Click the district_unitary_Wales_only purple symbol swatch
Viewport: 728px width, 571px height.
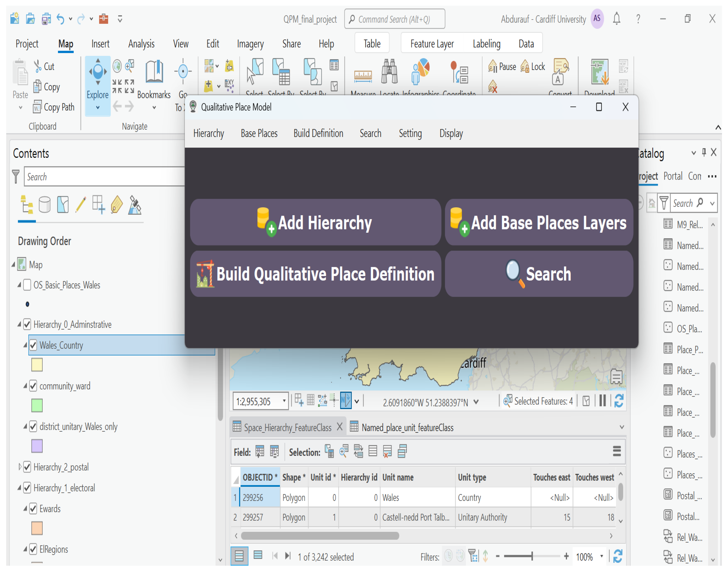[37, 446]
